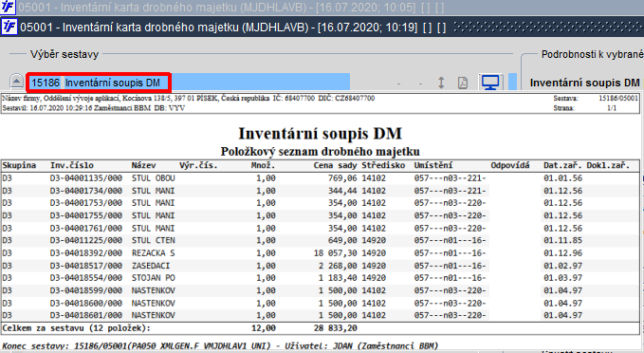The width and height of the screenshot is (644, 353).
Task: Click the item name STOJAN PO
Action: pyautogui.click(x=154, y=278)
